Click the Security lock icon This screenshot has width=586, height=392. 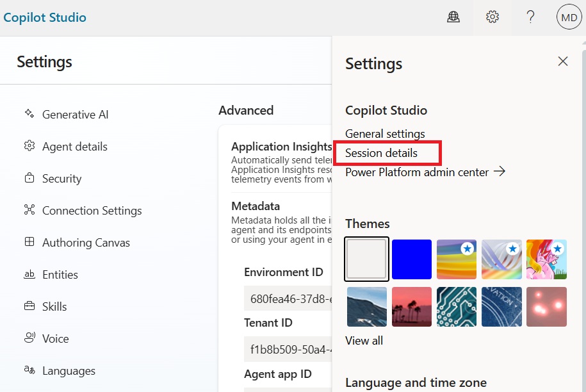29,178
